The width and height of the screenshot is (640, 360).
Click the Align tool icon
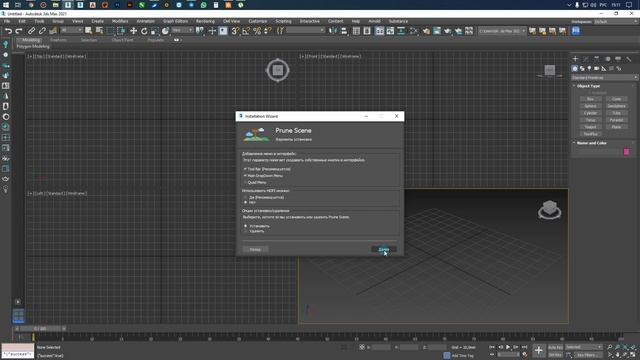(x=344, y=31)
